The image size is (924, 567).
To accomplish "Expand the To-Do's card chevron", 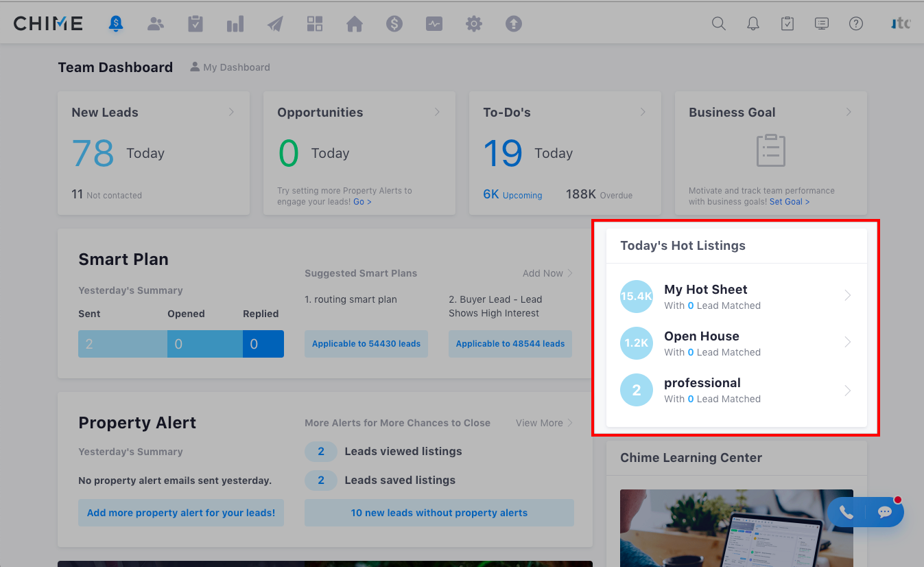I will (643, 112).
